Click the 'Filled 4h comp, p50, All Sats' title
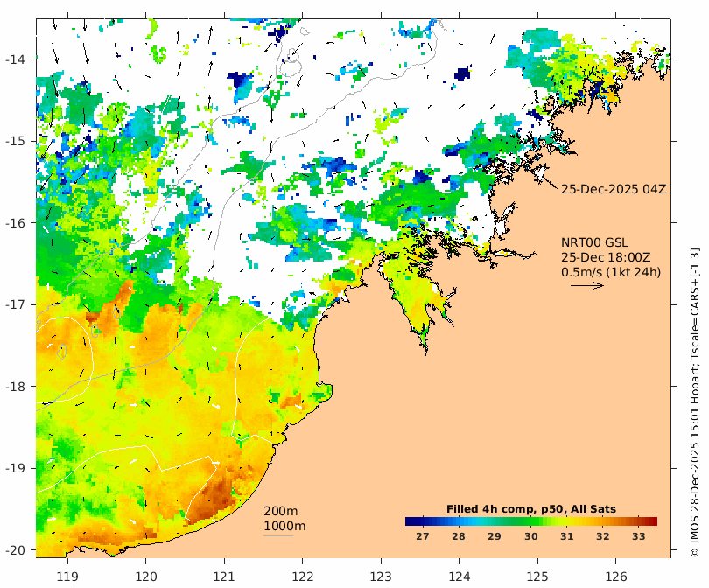This screenshot has width=709, height=588. coord(530,509)
